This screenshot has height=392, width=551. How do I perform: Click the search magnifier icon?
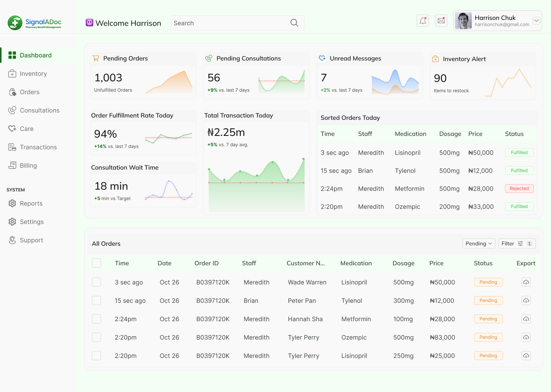click(294, 23)
